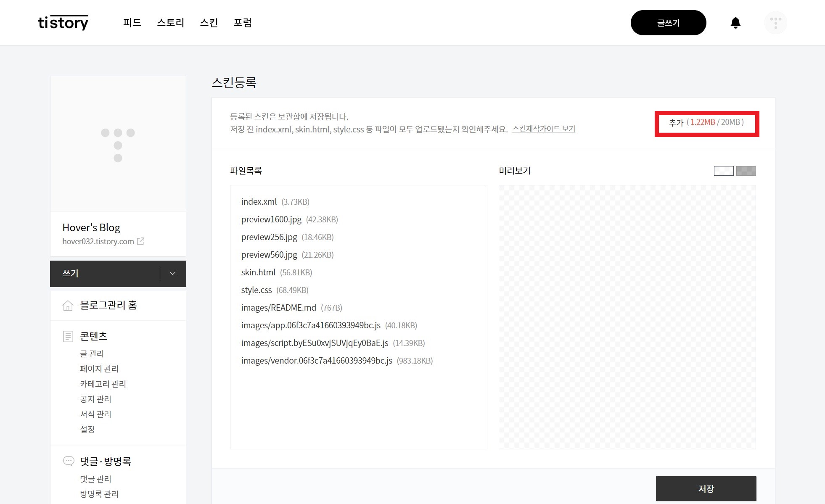Click the home icon for 블로그관리 홈
The height and width of the screenshot is (504, 825).
click(x=68, y=306)
